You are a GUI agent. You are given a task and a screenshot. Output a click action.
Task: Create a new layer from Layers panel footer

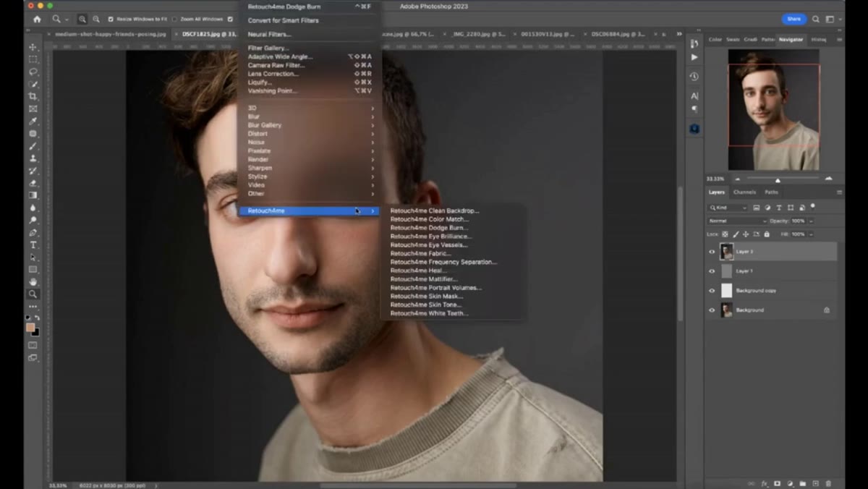(x=815, y=483)
